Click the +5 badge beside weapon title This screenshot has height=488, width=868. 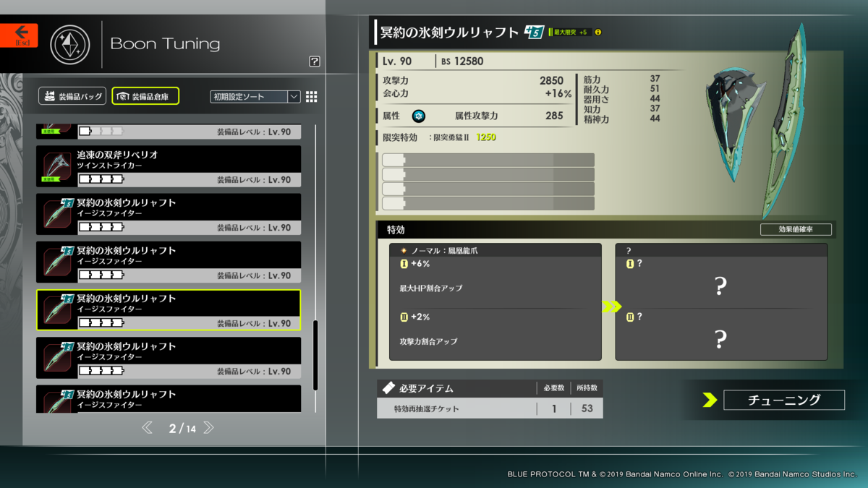534,33
